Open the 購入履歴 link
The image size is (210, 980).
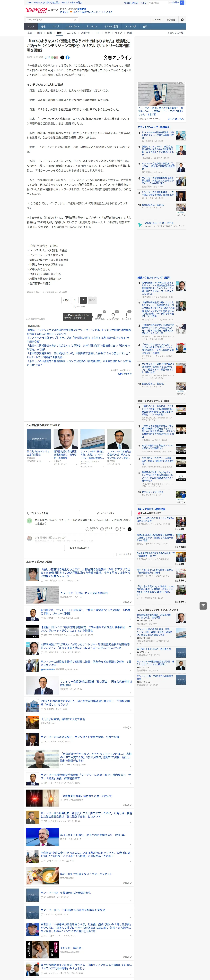pos(171,19)
